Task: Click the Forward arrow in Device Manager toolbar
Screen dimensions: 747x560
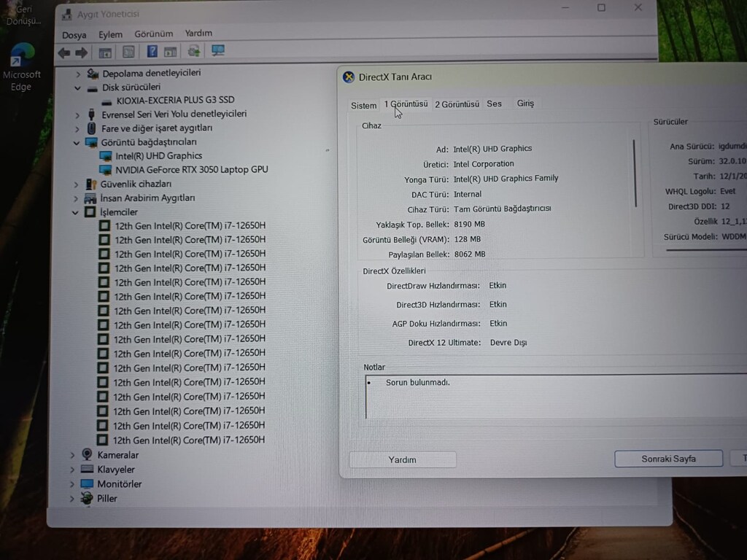Action: 82,52
